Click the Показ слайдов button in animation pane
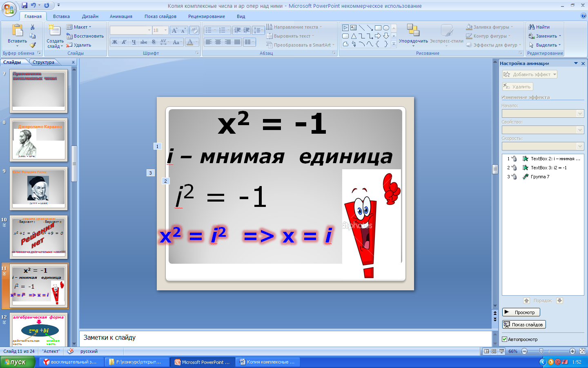The height and width of the screenshot is (368, 588). click(x=524, y=325)
